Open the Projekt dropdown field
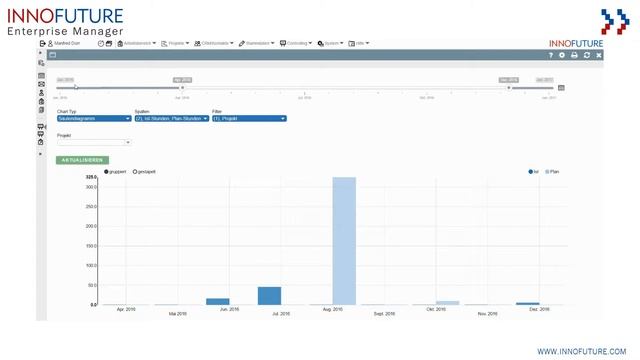 tap(94, 142)
